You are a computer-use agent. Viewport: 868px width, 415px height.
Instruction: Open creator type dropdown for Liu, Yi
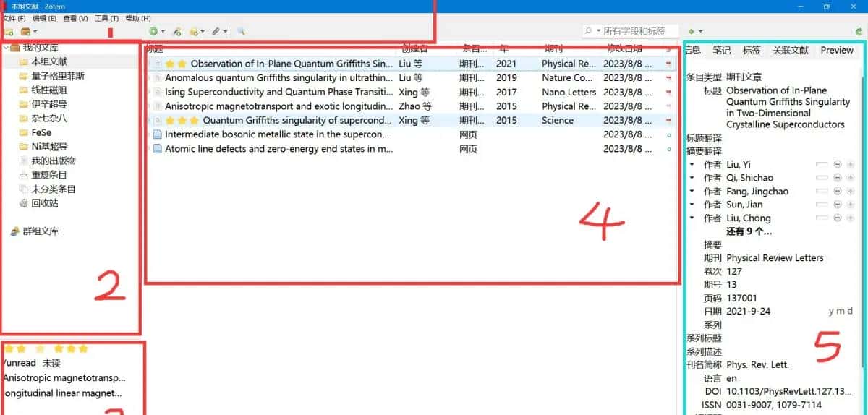(x=692, y=165)
